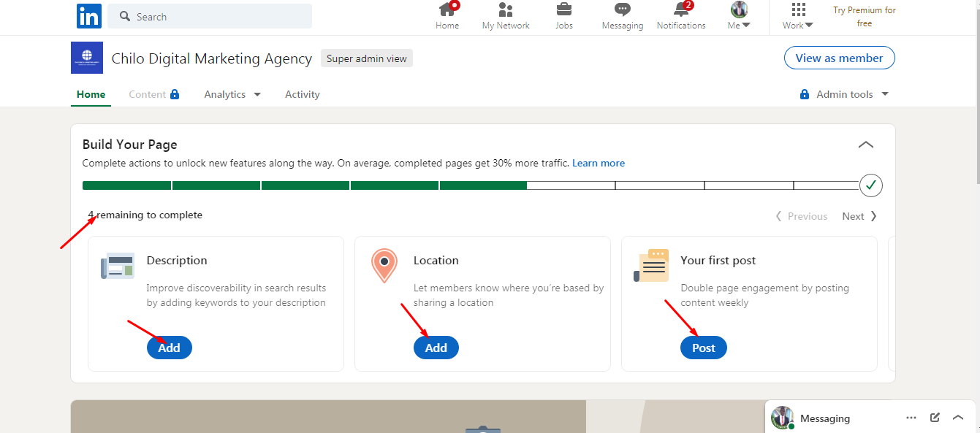Click the Location pin icon
Screen dimensions: 980x433
pos(384,266)
